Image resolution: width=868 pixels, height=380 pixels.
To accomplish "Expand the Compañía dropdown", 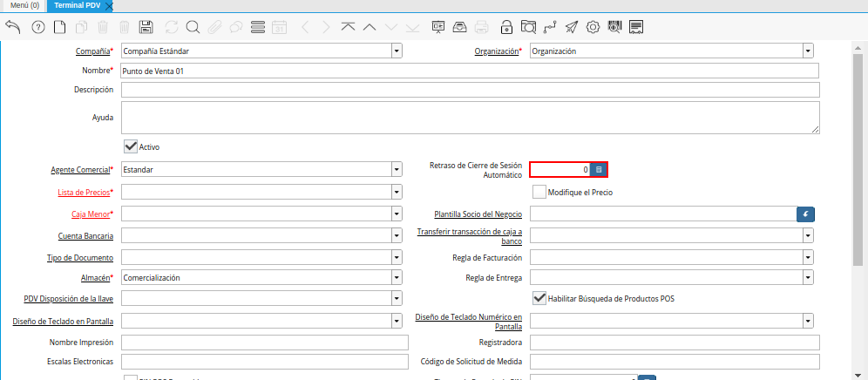I will point(397,51).
